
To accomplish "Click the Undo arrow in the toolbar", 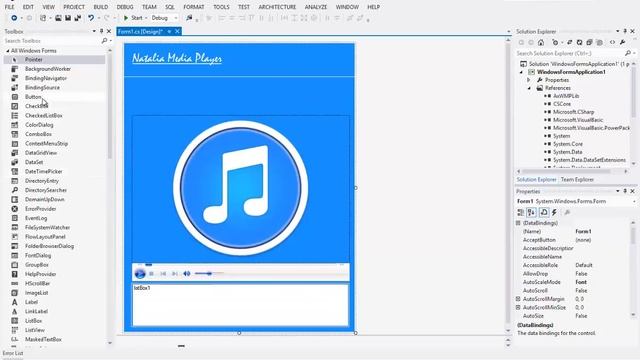I will click(91, 18).
